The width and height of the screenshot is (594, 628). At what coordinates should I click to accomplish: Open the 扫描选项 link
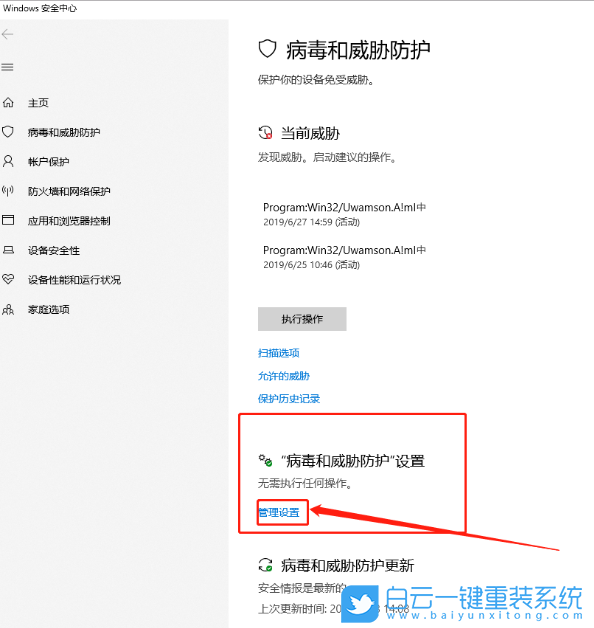(x=278, y=353)
